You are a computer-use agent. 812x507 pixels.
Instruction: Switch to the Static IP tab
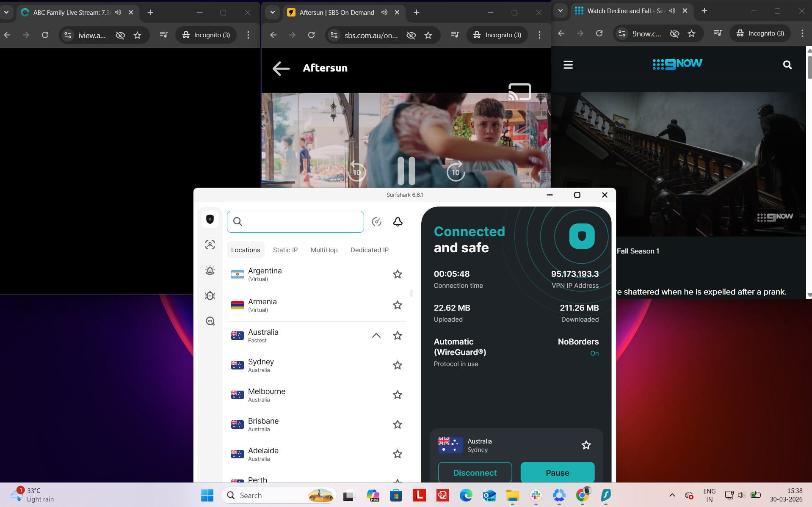(x=285, y=250)
